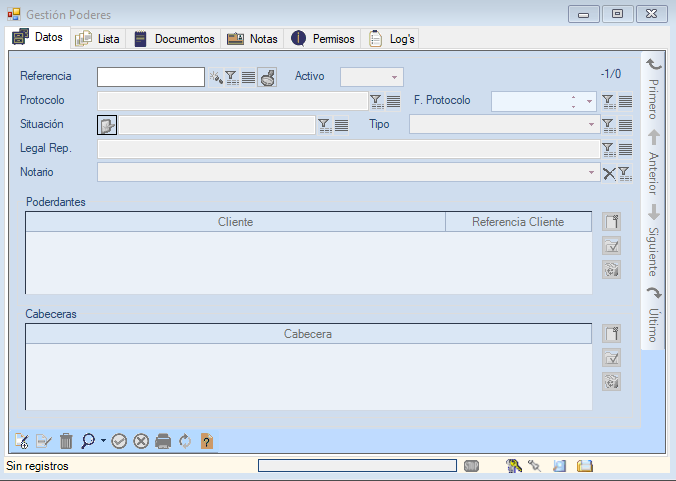
Task: Click the filter icon beside Referencia field
Action: point(231,77)
